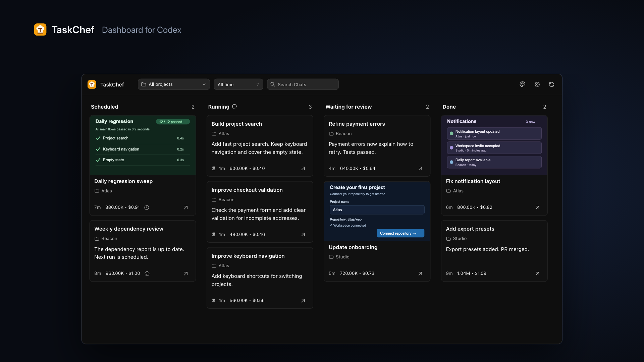
Task: Click Empty state test row
Action: click(143, 160)
